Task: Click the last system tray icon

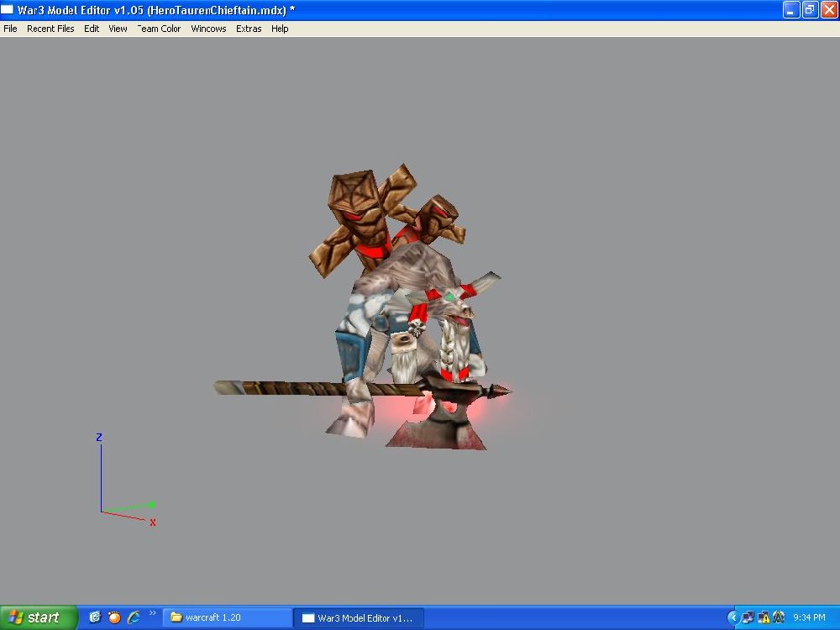Action: tap(779, 617)
